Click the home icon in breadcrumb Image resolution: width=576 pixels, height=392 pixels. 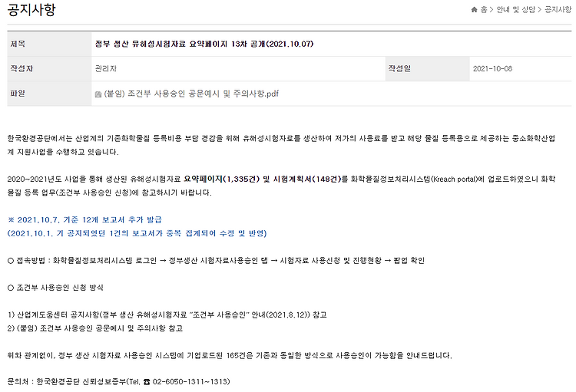(x=475, y=10)
